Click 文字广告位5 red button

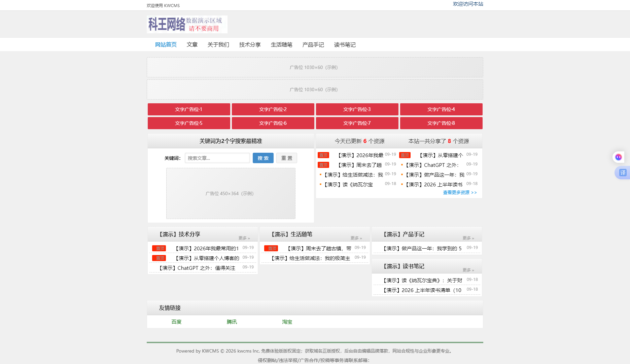click(189, 123)
